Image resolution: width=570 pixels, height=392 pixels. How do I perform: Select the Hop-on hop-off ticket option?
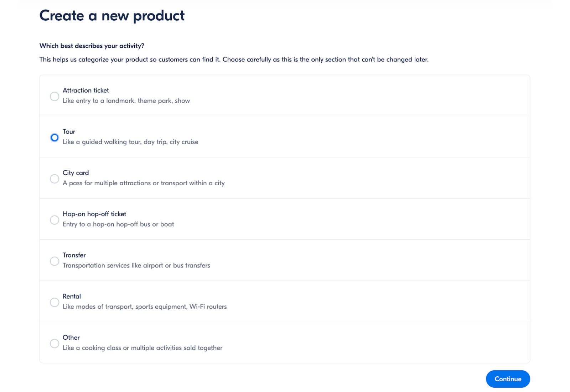(54, 220)
